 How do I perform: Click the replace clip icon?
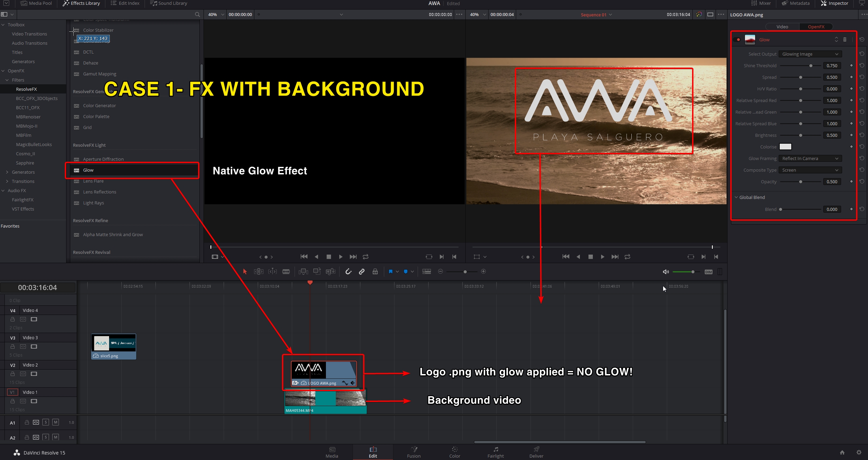click(331, 272)
